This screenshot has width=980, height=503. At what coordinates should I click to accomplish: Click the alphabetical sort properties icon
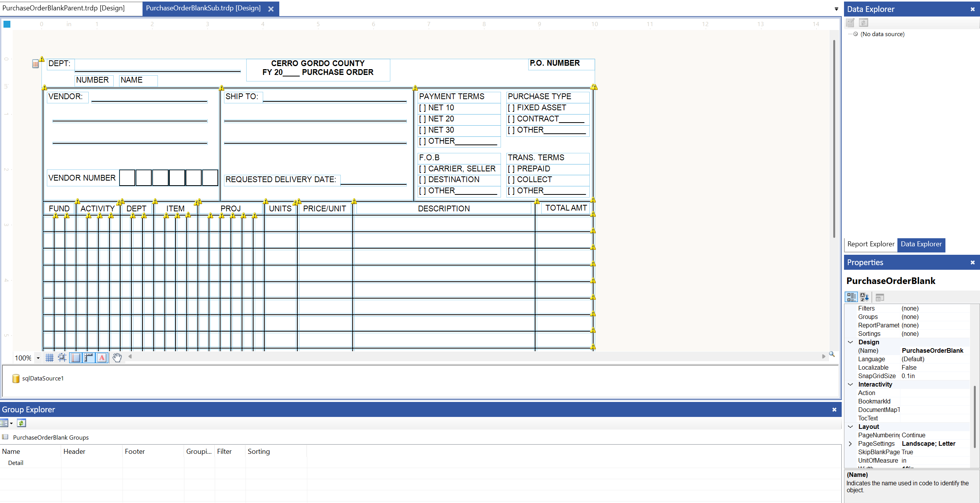point(864,297)
